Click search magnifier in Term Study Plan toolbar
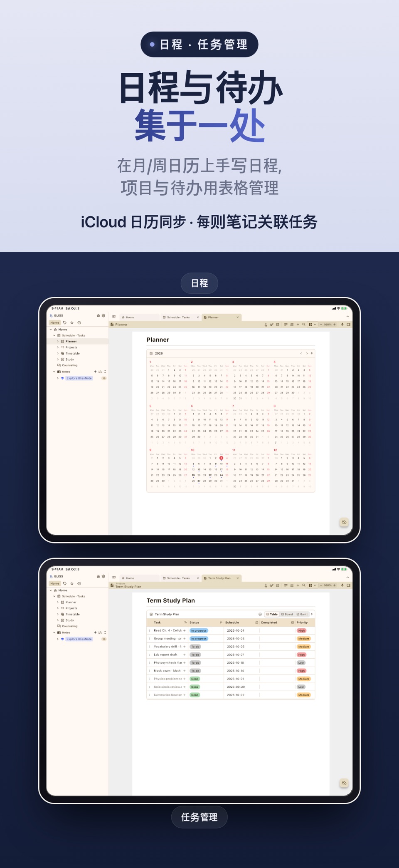Image resolution: width=399 pixels, height=868 pixels. point(304,585)
